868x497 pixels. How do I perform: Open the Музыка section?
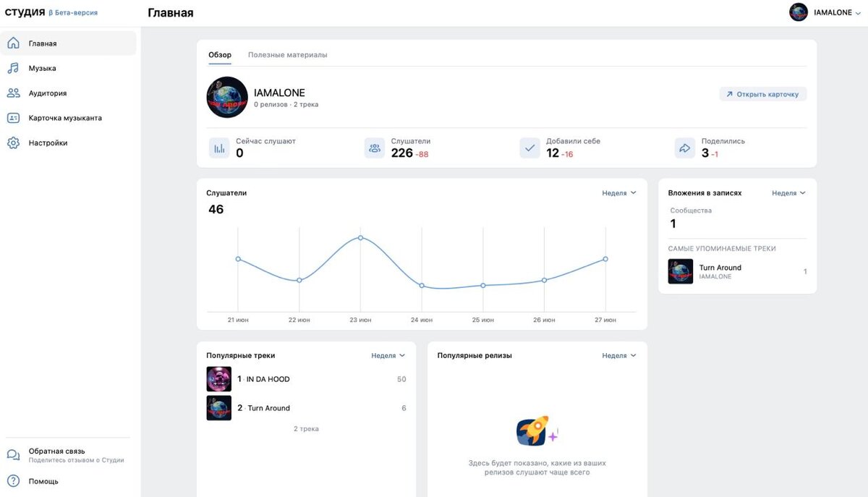pyautogui.click(x=68, y=68)
